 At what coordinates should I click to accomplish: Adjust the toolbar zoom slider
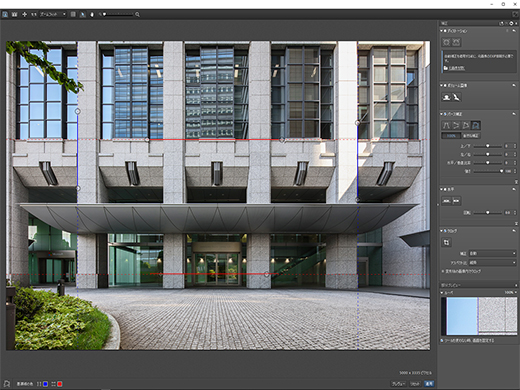point(117,14)
